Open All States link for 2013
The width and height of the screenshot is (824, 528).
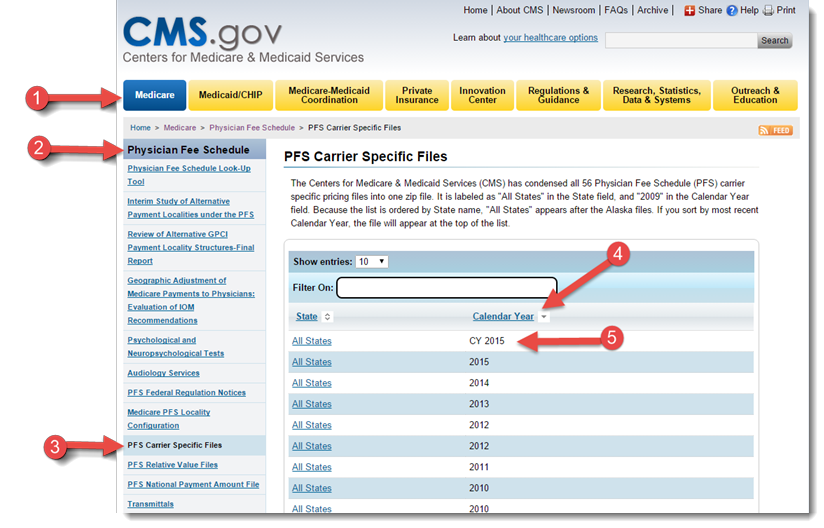(x=312, y=404)
